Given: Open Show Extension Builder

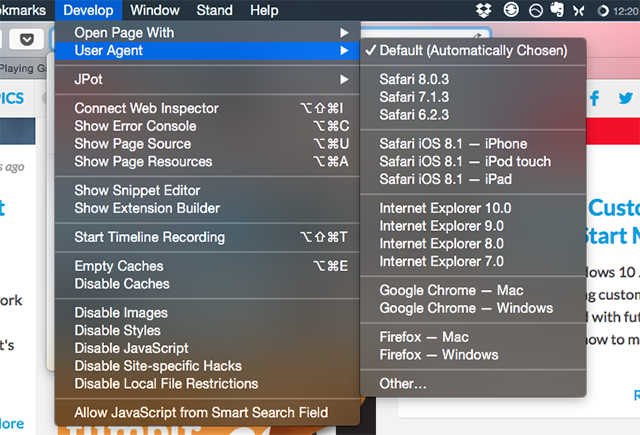Looking at the screenshot, I should pos(207,208).
